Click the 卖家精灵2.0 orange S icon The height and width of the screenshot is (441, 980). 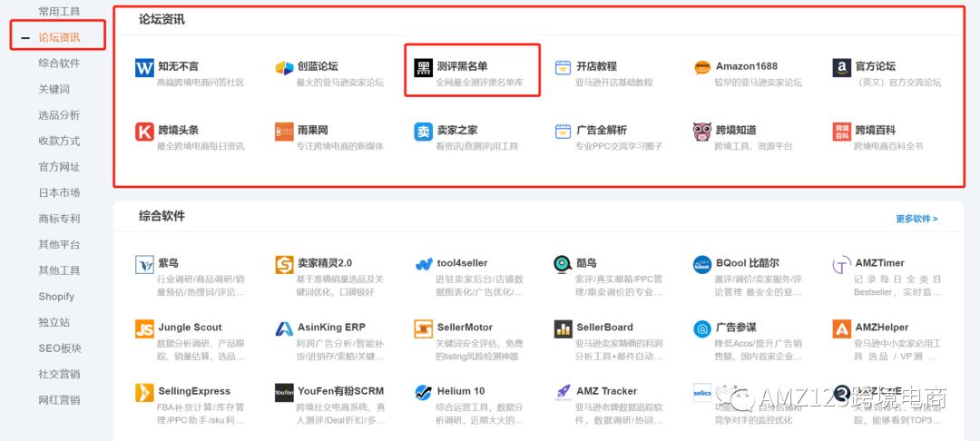coord(284,264)
